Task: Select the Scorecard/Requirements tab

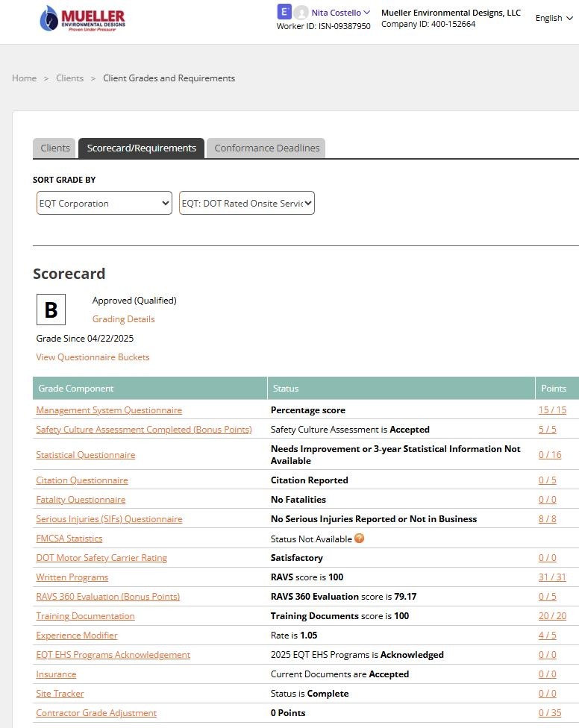Action: (x=142, y=148)
